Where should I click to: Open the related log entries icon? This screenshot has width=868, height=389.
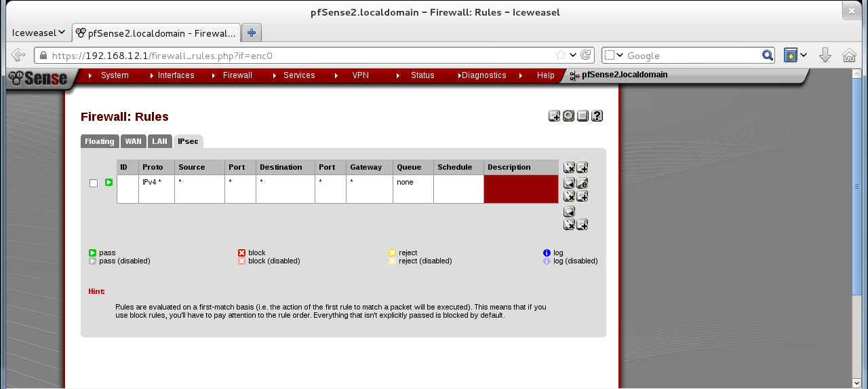click(x=583, y=116)
